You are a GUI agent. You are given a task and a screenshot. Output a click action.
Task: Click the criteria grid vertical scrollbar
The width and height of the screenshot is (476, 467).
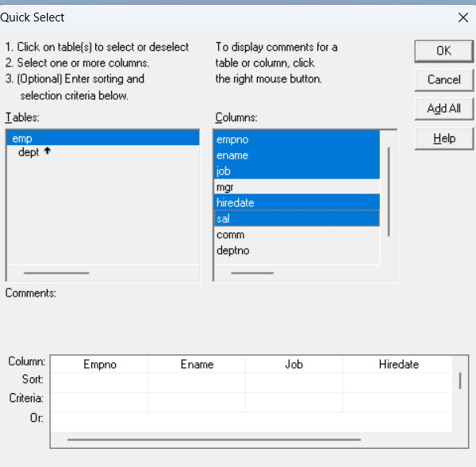460,381
